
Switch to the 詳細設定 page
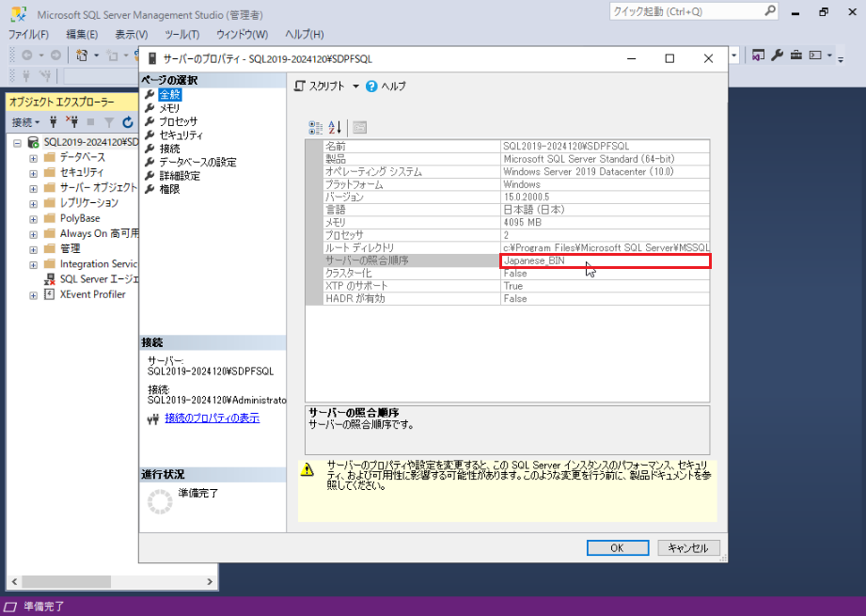(179, 176)
